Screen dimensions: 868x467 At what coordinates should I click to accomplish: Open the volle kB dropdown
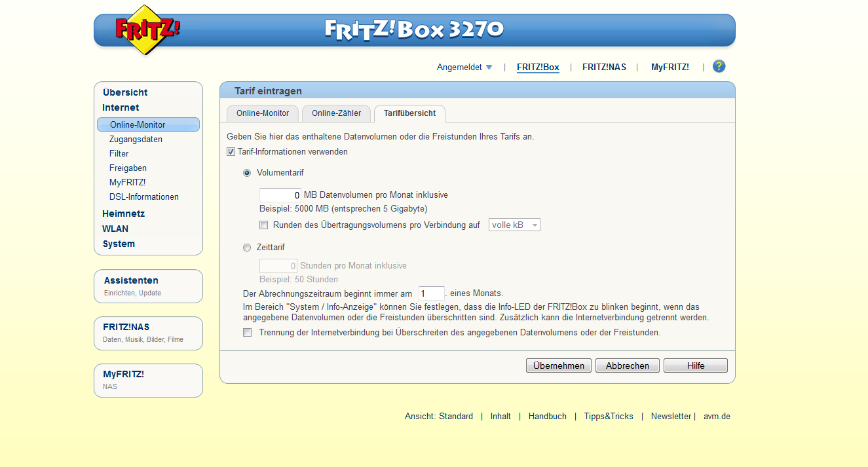514,225
